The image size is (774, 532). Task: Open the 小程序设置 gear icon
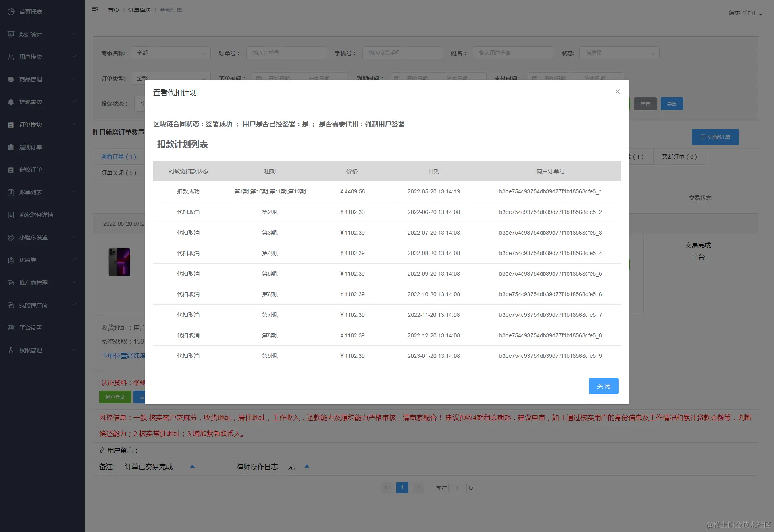click(x=11, y=237)
